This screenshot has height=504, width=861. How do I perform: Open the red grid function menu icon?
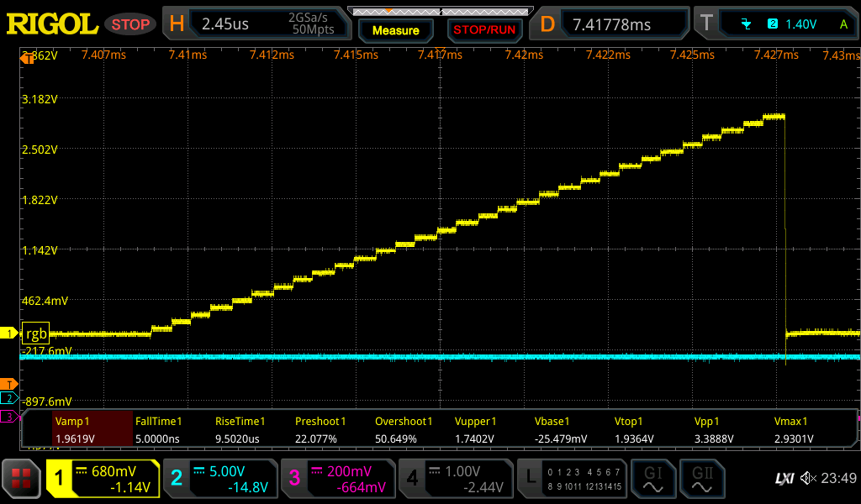pyautogui.click(x=21, y=479)
